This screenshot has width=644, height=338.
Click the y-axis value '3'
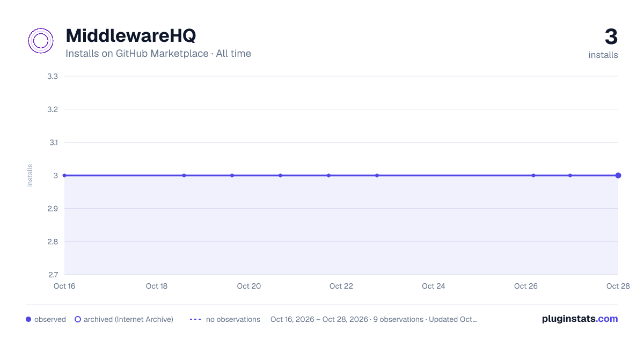tap(55, 175)
